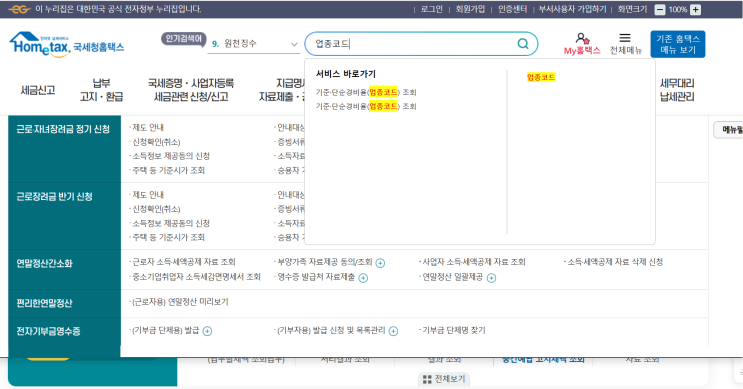Screen dimensions: 743x389
Task: Click 화면크기 label in top bar
Action: point(633,9)
